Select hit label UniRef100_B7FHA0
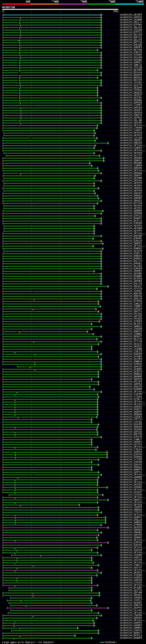Viewport: 146px width, 644px height. [x=131, y=25]
